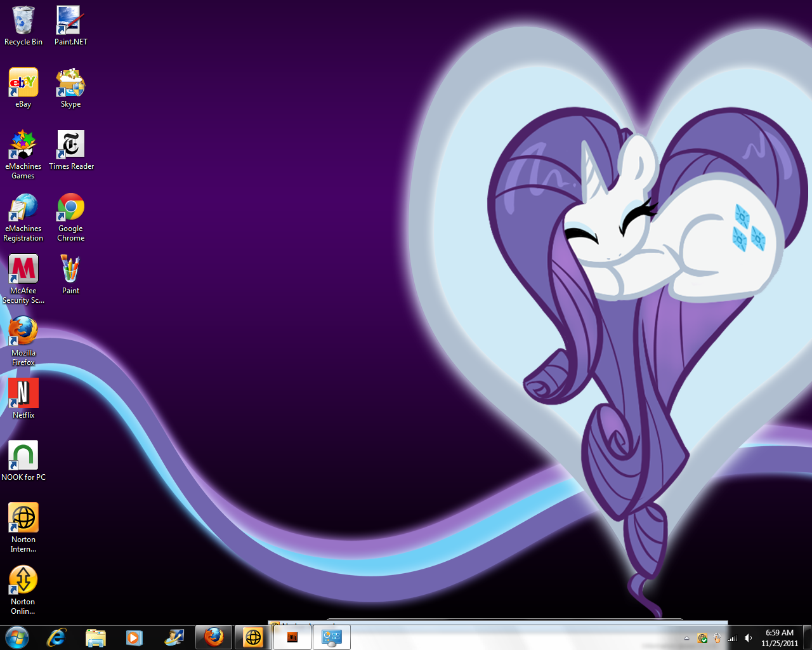This screenshot has height=650, width=812.
Task: Open the Windows Start menu
Action: click(x=17, y=637)
